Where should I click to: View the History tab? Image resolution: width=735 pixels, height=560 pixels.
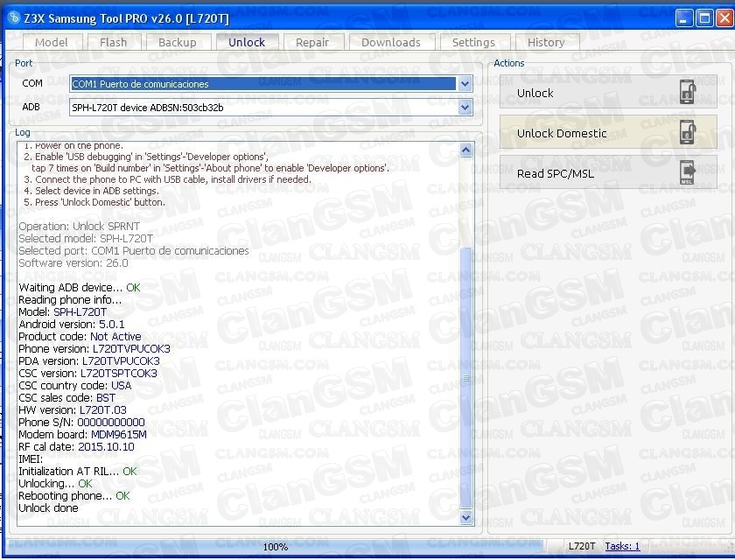tap(547, 42)
